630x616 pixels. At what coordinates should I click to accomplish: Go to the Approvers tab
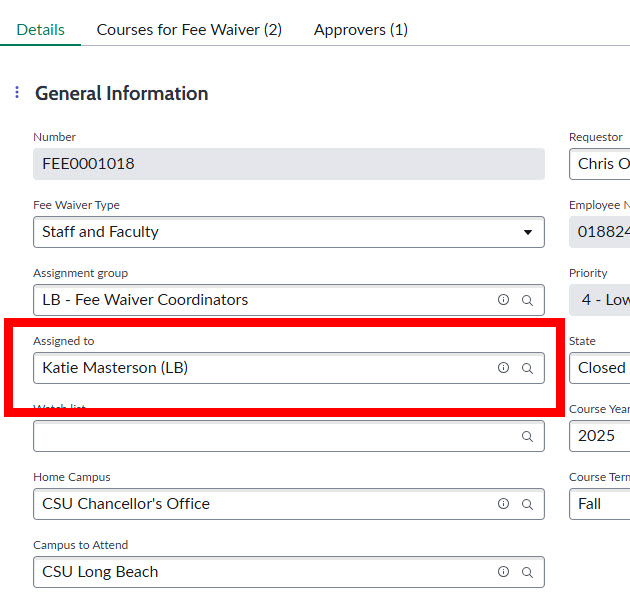[361, 29]
